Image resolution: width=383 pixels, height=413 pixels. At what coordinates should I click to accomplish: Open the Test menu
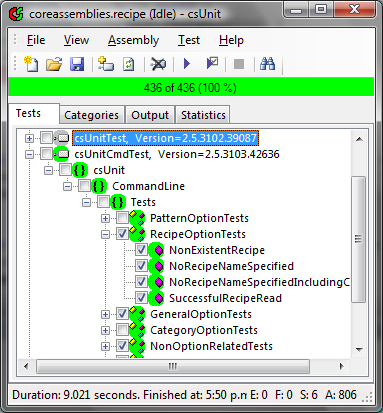pyautogui.click(x=189, y=40)
